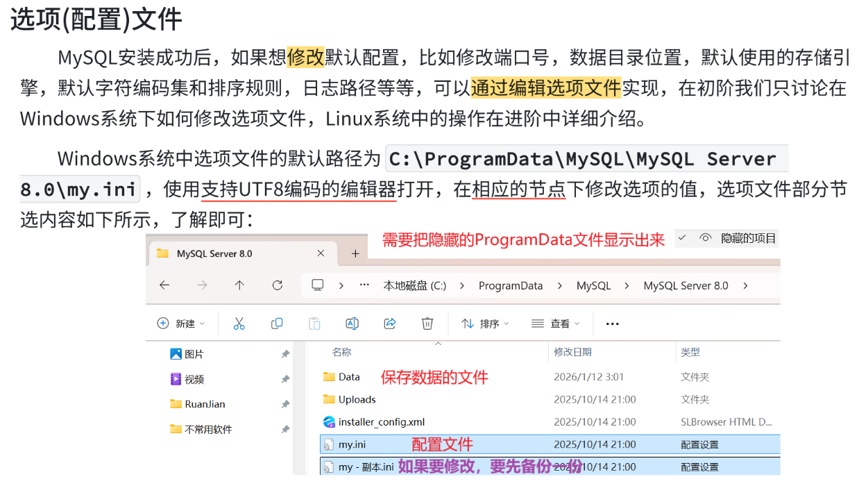This screenshot has width=868, height=488.
Task: Open a new Explorer tab
Action: [355, 253]
